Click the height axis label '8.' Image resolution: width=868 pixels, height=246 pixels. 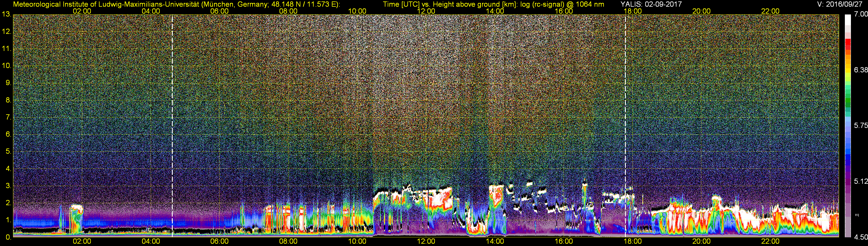[8, 100]
